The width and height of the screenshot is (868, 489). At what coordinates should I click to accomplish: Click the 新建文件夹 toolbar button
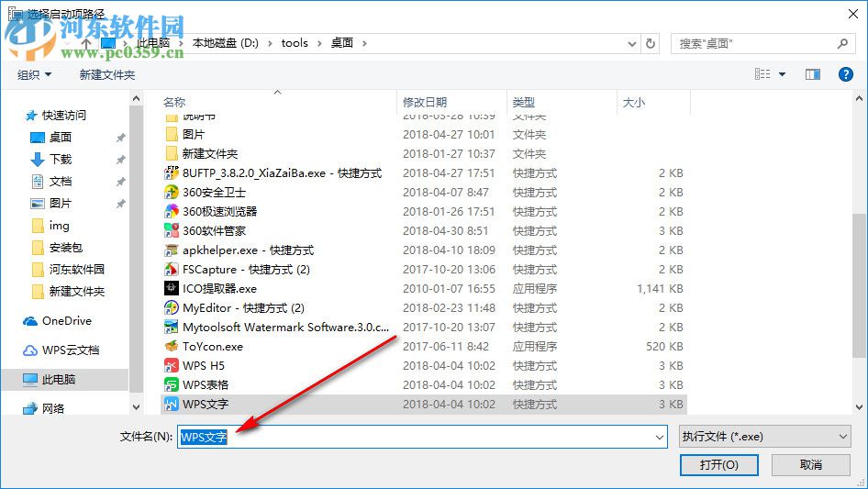107,74
